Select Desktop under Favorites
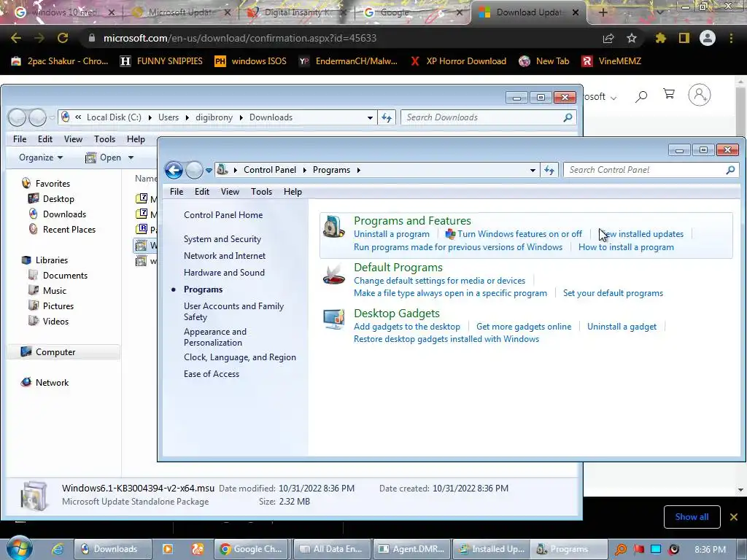 coord(58,199)
